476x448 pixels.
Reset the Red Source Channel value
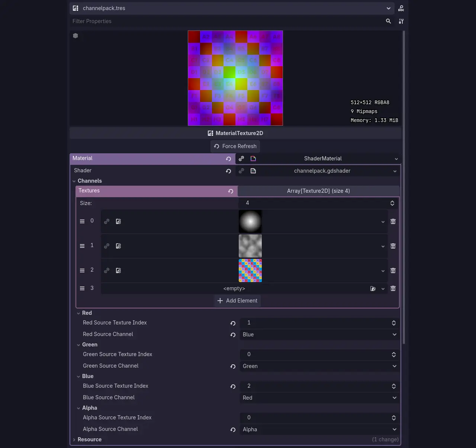click(x=233, y=335)
